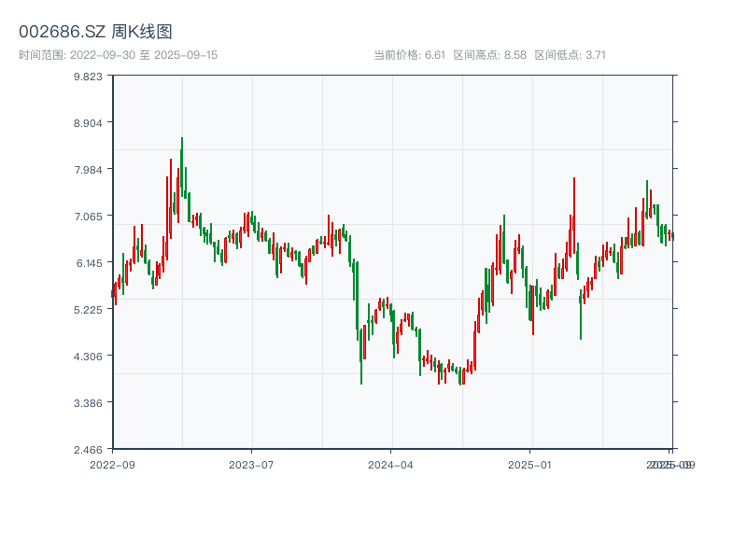Click y-axis value 8.904

point(88,123)
